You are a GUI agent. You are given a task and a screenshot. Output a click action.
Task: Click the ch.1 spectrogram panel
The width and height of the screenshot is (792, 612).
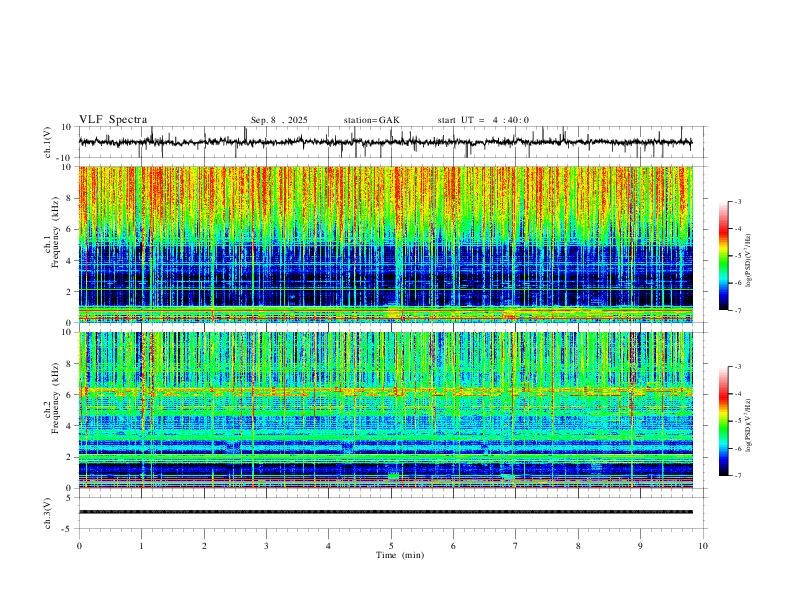[385, 244]
